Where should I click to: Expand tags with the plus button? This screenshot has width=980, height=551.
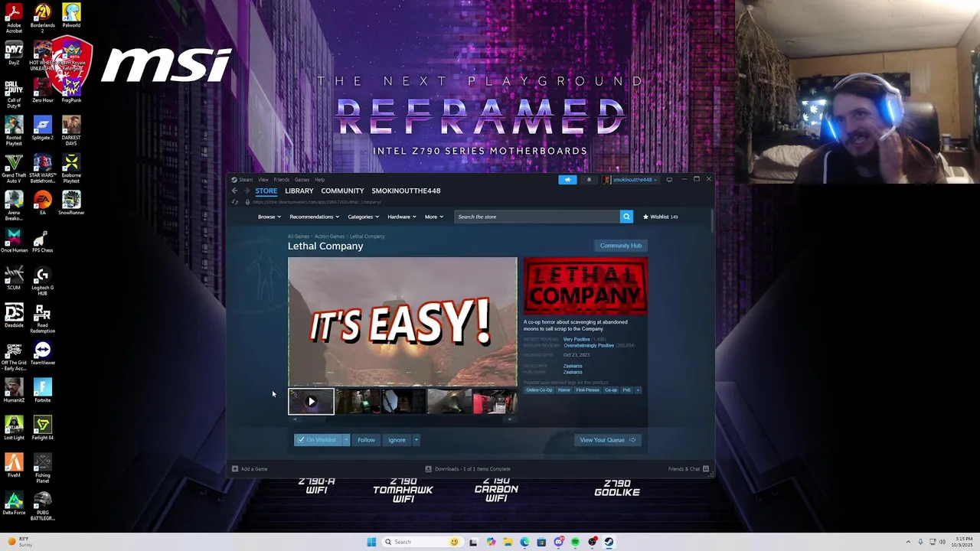click(x=638, y=390)
